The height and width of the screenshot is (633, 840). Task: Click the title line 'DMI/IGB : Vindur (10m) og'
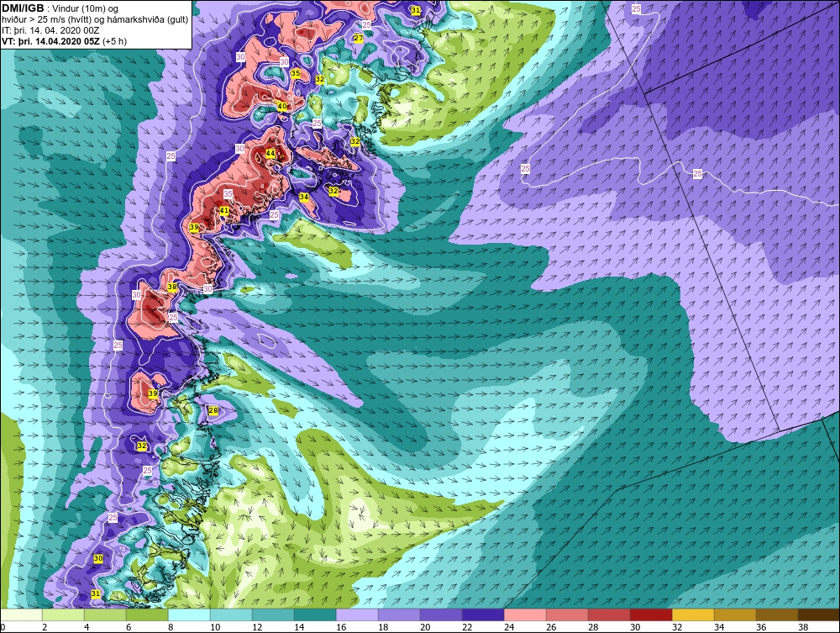[60, 8]
